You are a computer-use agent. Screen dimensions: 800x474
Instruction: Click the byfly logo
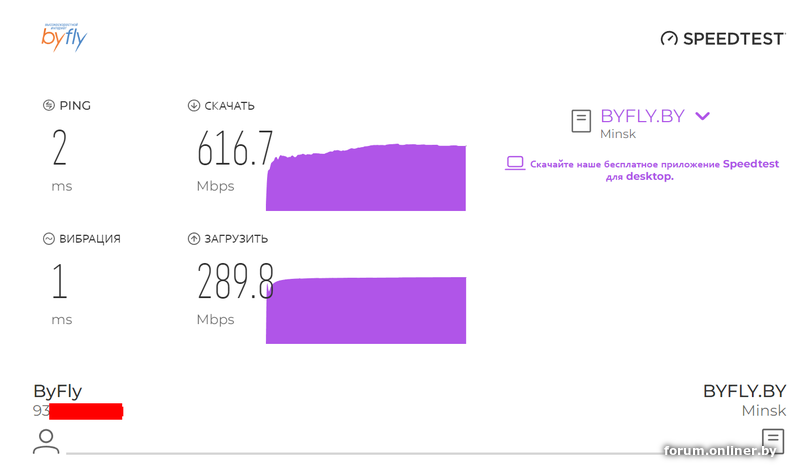[x=64, y=37]
